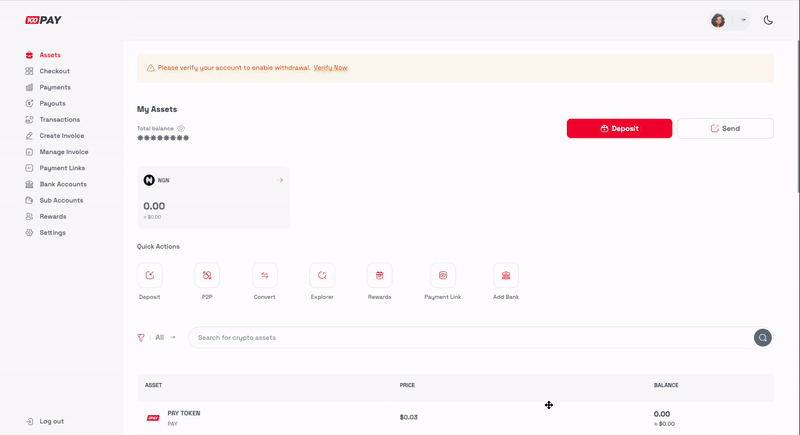The width and height of the screenshot is (800, 435).
Task: Go to Transactions menu item
Action: pos(60,119)
